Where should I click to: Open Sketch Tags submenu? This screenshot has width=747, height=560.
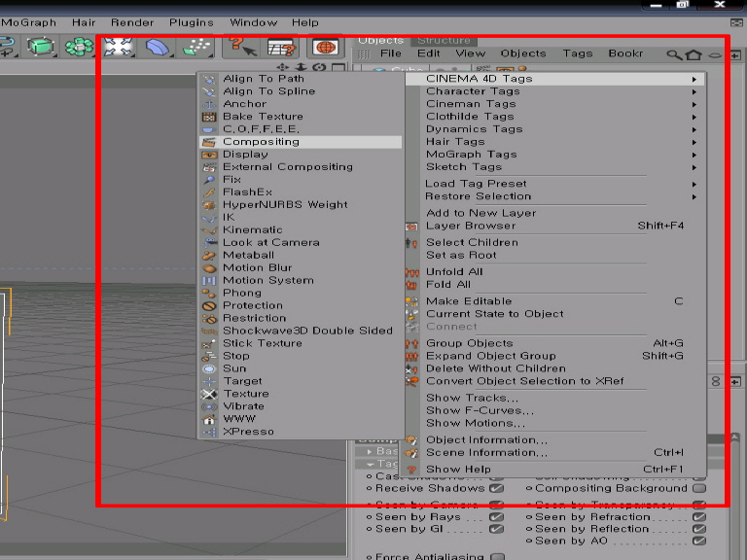555,166
